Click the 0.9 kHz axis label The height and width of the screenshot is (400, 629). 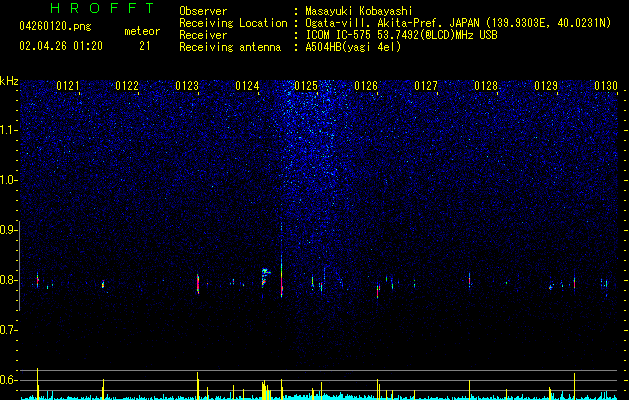coord(8,230)
